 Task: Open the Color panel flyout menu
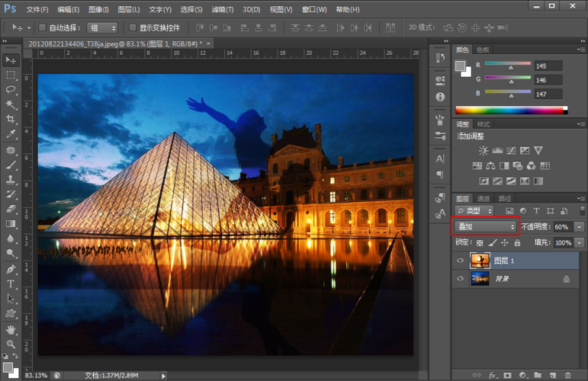[x=581, y=50]
